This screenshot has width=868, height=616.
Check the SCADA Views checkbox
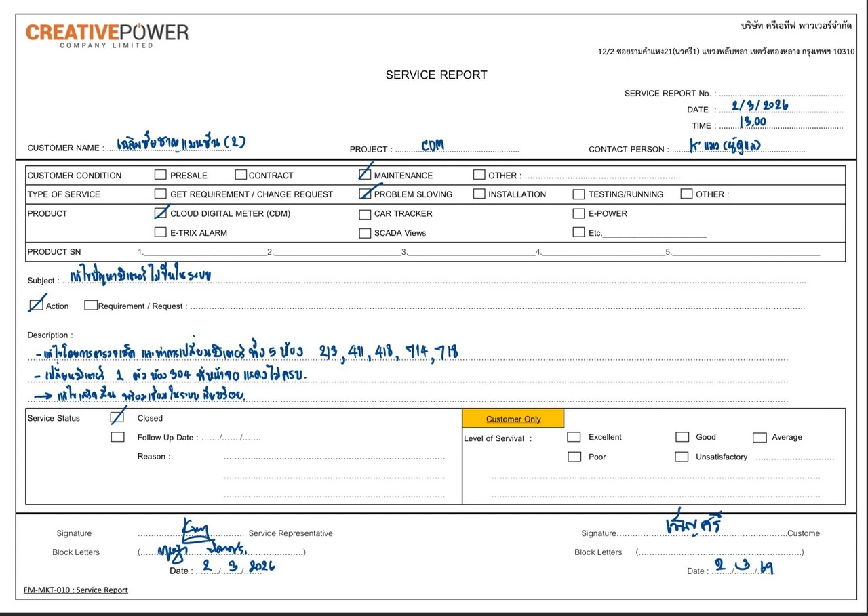pos(365,233)
